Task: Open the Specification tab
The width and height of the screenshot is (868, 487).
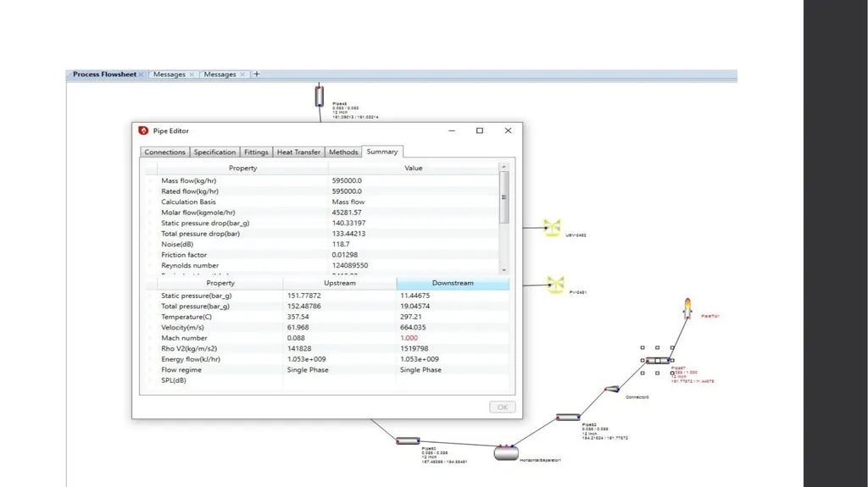Action: (x=214, y=152)
